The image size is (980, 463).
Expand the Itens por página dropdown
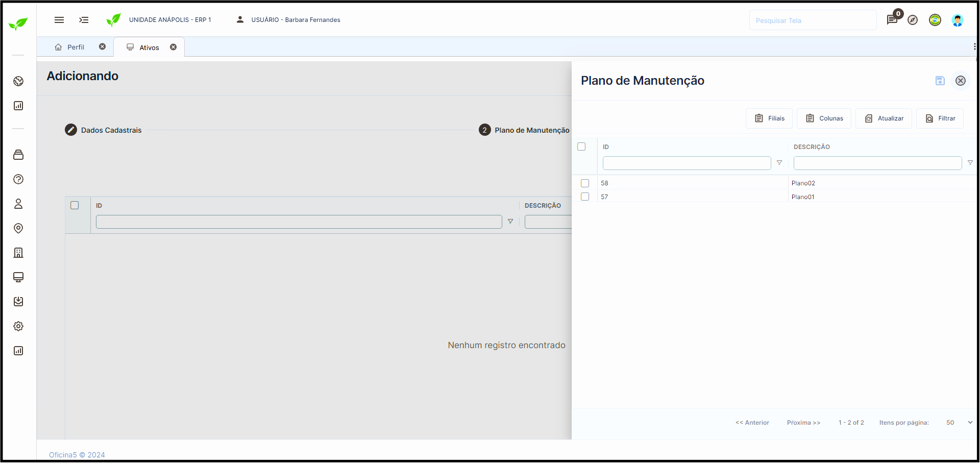click(959, 423)
